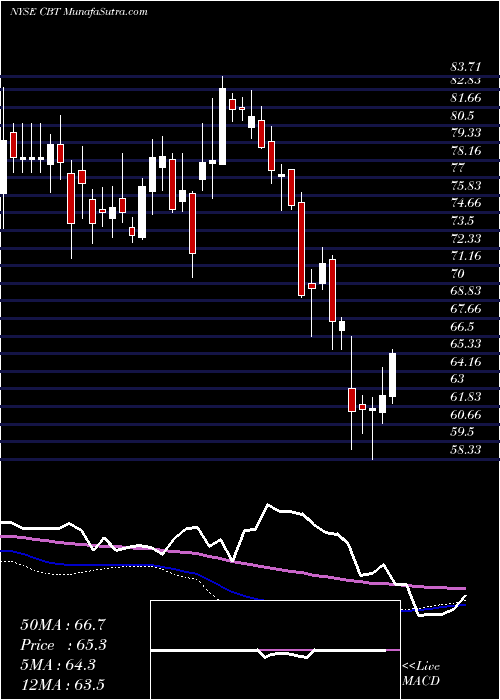Click the 77 price axis label

coord(458,168)
